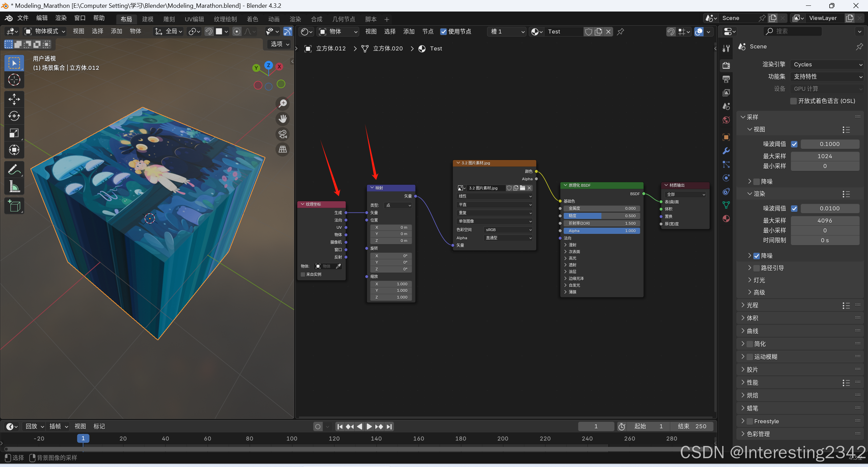Click the render Max Samples 4096 field
868x467 pixels.
tap(824, 221)
